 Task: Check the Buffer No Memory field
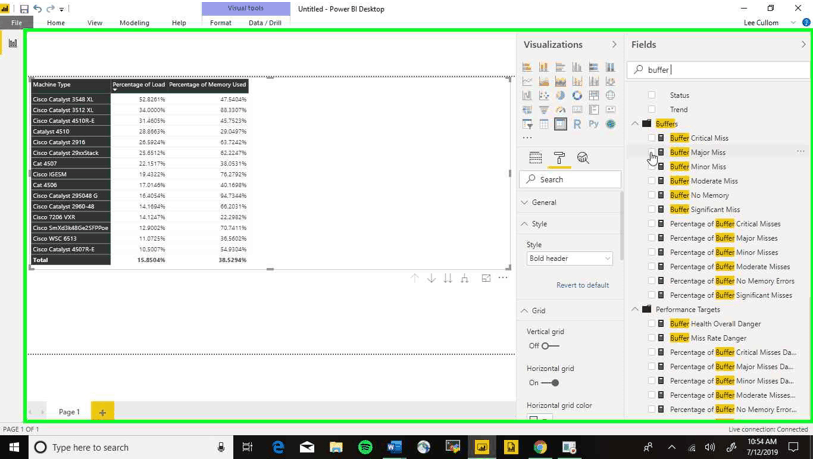pyautogui.click(x=652, y=195)
